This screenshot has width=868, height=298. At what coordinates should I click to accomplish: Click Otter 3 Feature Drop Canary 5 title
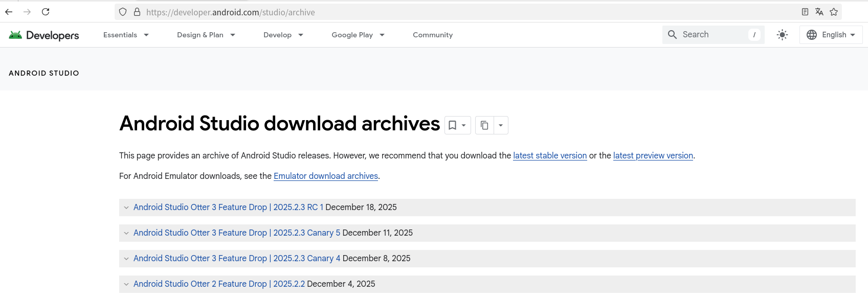(x=237, y=233)
